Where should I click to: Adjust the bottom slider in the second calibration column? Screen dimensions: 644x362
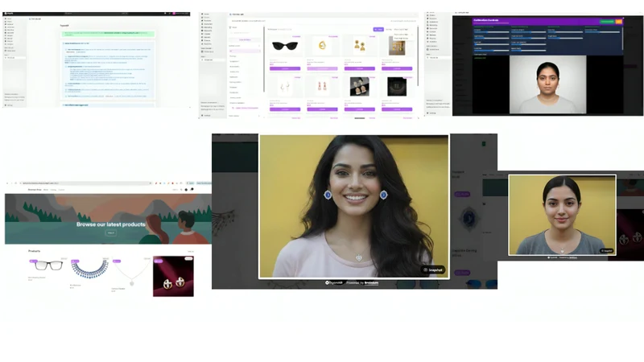529,50
